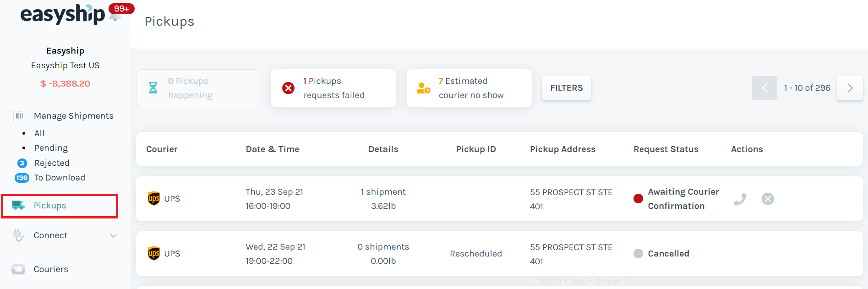Viewport: 868px width, 289px height.
Task: Click the Easyship Test US account name
Action: click(65, 65)
